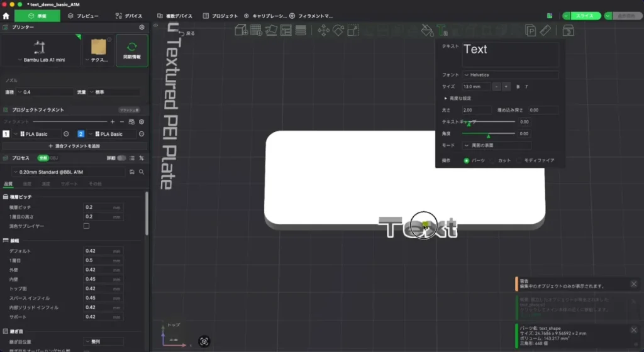Select the Move tool
Screen dimensions: 644x352
point(324,30)
